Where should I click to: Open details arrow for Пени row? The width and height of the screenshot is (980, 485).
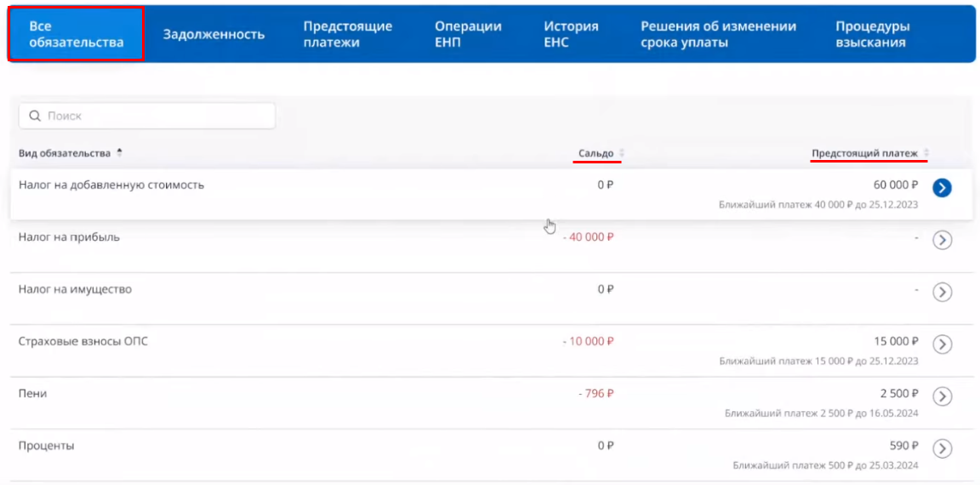pyautogui.click(x=942, y=396)
